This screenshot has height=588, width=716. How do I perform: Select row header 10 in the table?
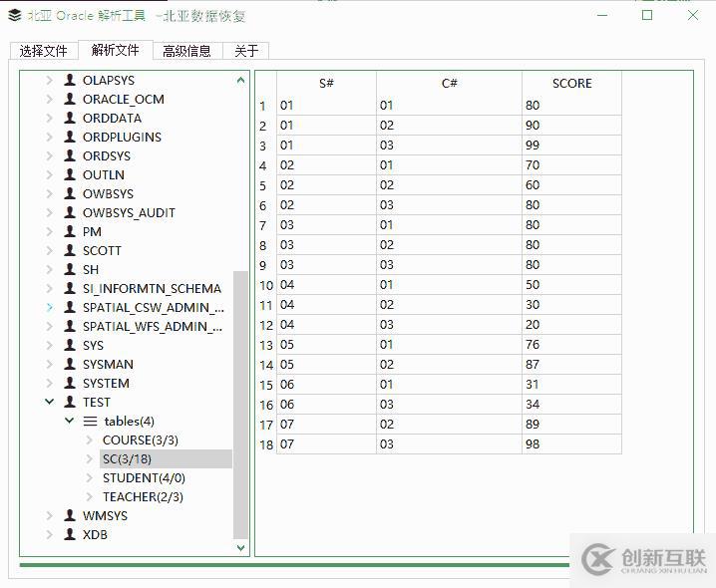click(266, 285)
